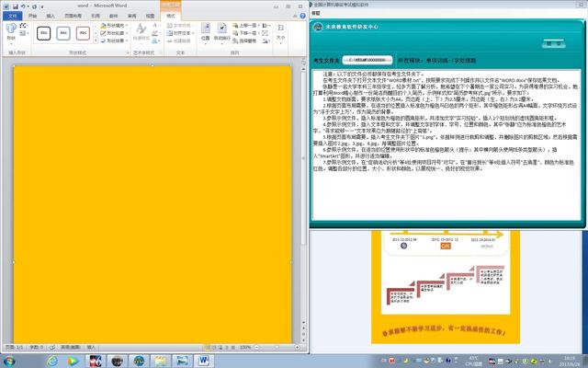The image size is (588, 368).
Task: Open Customize Quick Access Toolbar dropdown arrow
Action: [x=42, y=6]
